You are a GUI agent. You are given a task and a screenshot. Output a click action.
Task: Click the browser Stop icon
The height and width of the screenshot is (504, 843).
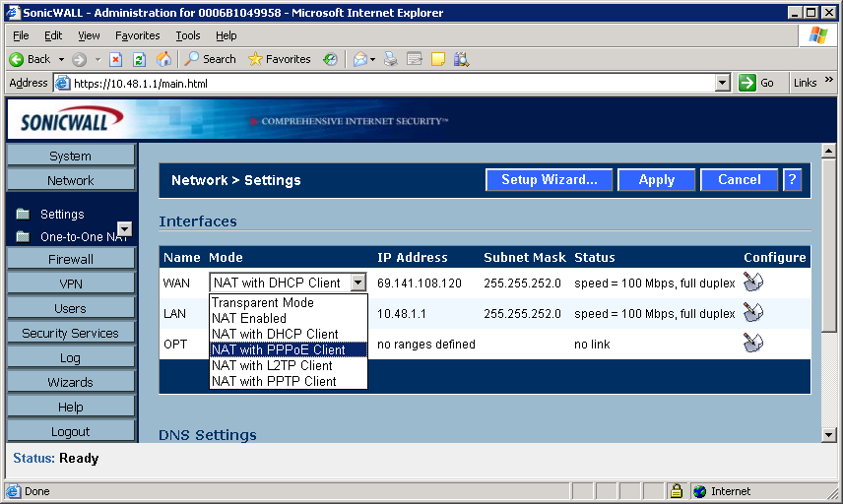[x=116, y=59]
